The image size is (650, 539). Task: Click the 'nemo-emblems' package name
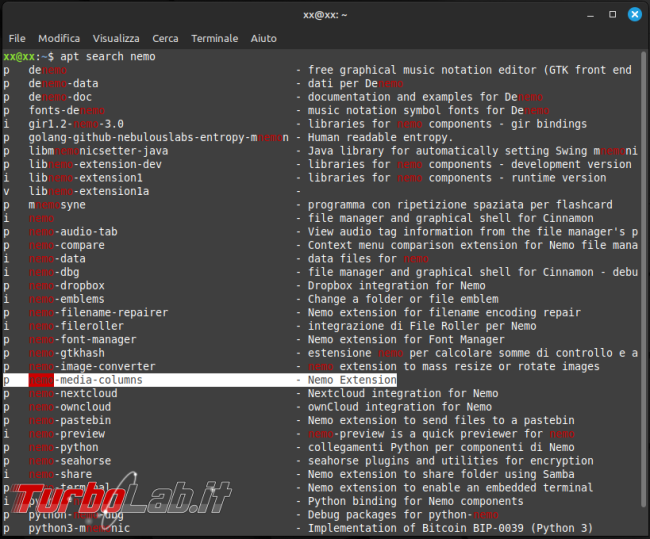pos(66,299)
